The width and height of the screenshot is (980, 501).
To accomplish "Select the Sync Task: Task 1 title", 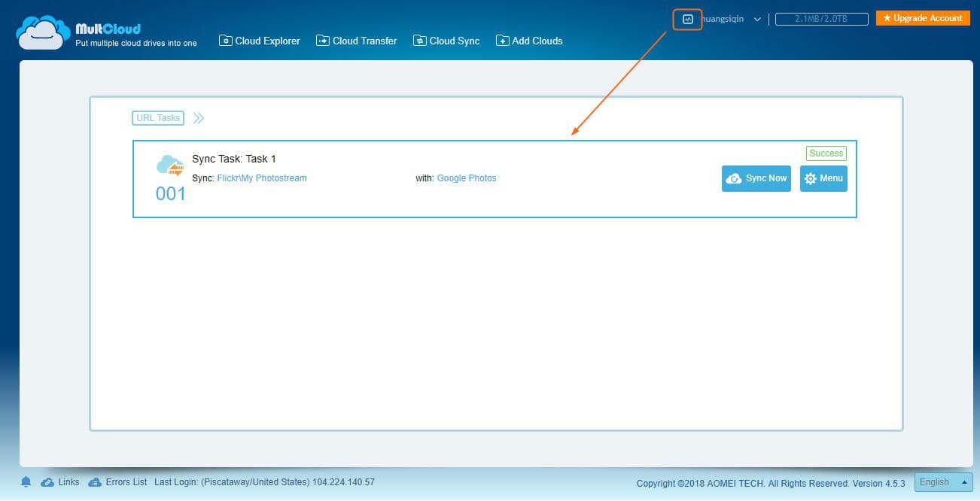I will point(234,159).
